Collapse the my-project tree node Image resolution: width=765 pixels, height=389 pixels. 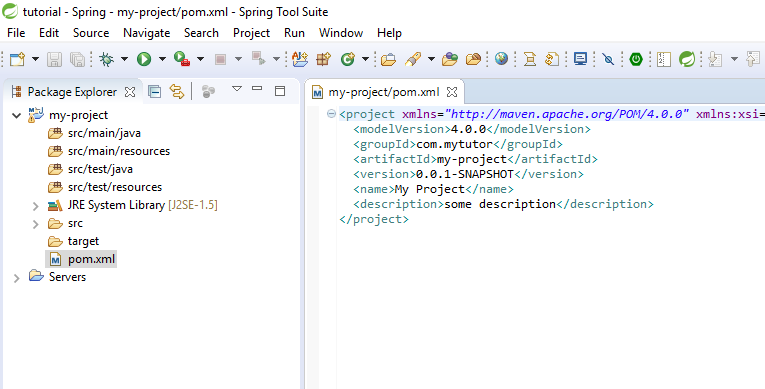(x=17, y=116)
